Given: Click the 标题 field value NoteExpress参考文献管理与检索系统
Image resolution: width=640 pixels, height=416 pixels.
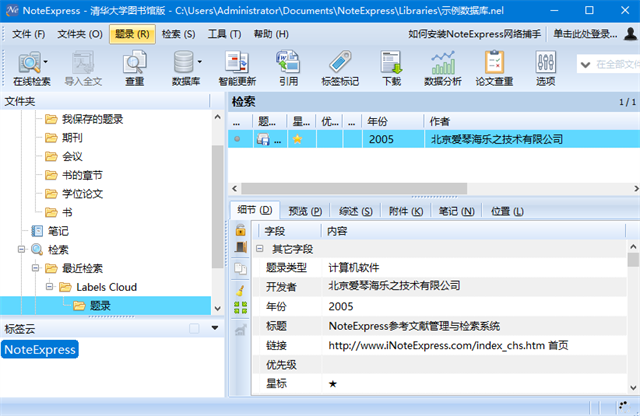Looking at the screenshot, I should pos(414,326).
